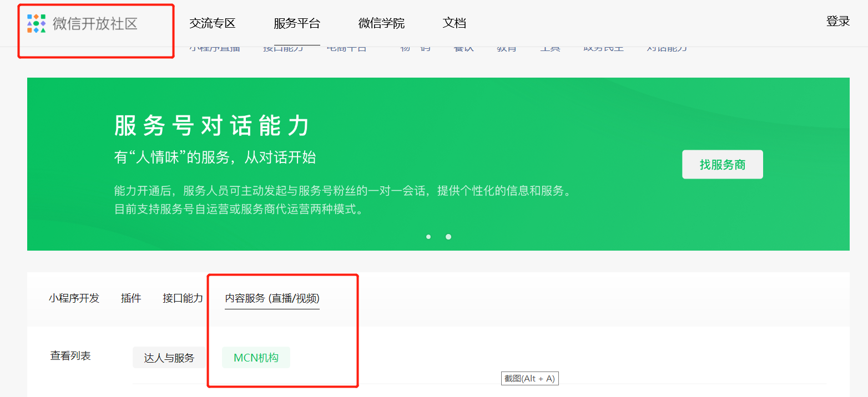The width and height of the screenshot is (868, 397).
Task: Open the 文档 nav item
Action: tap(455, 23)
